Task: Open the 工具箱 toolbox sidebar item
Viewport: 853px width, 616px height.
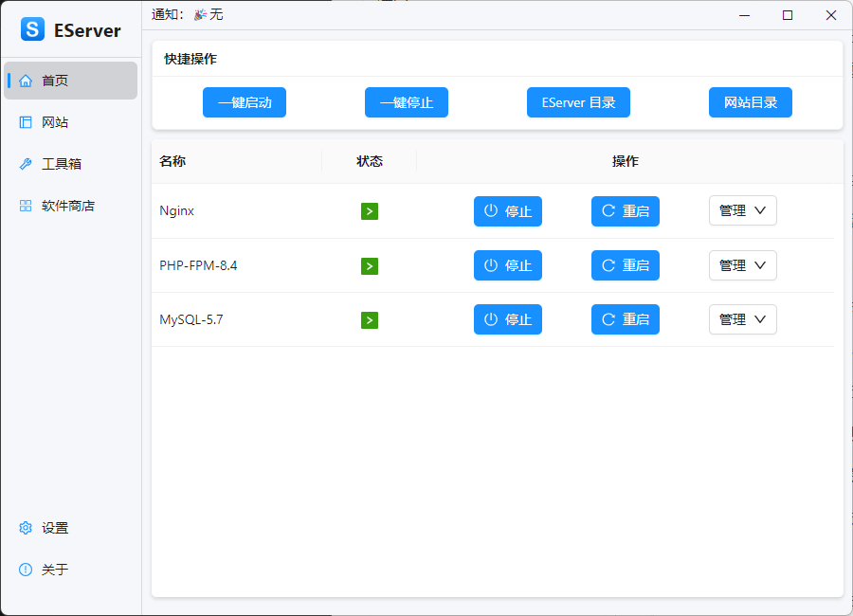Action: pyautogui.click(x=71, y=164)
